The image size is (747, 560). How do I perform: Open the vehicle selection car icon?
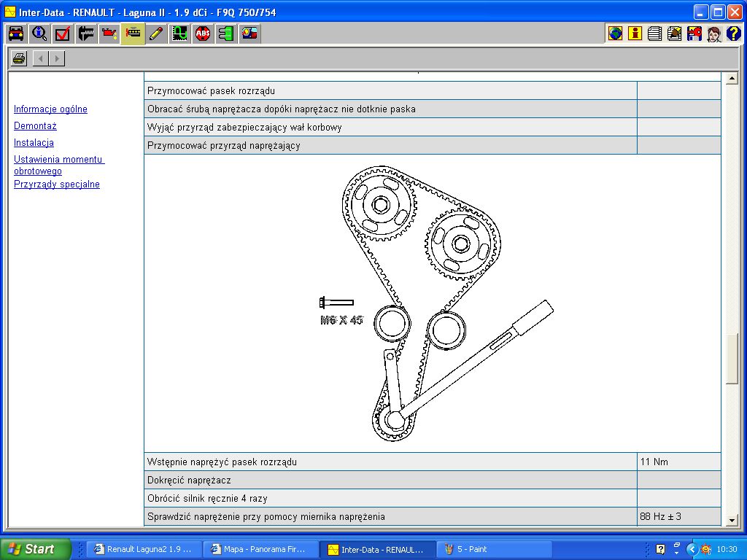[16, 34]
